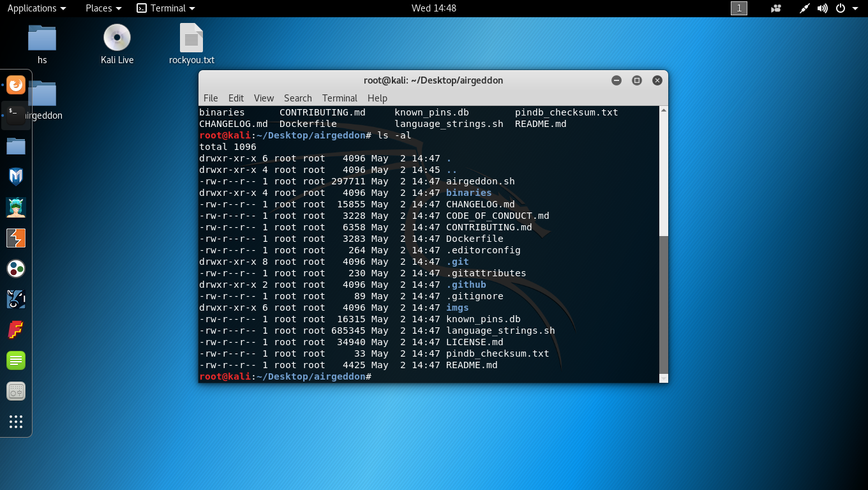Viewport: 868px width, 490px height.
Task: Expand the system menu arrow
Action: (855, 8)
